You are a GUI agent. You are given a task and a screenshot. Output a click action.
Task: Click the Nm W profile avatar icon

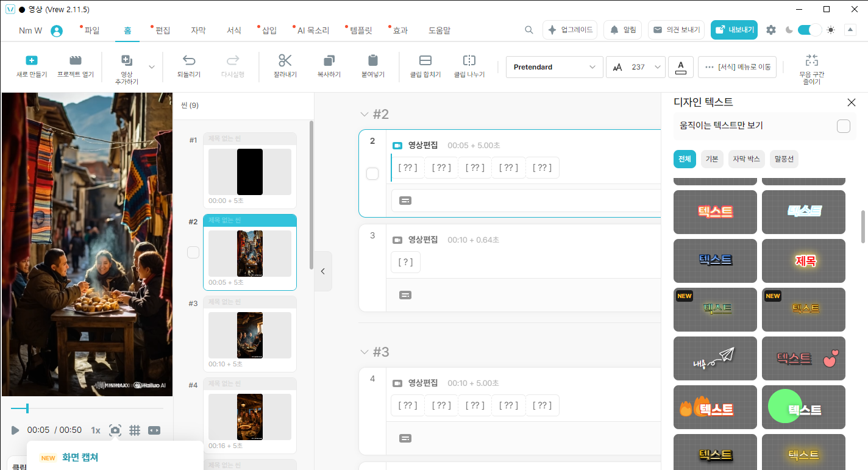point(57,30)
